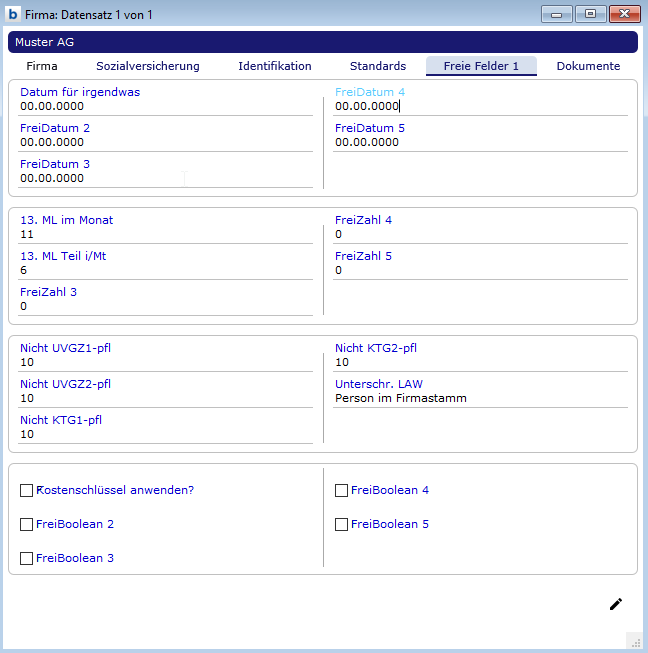648x653 pixels.
Task: Maximize the Firma window
Action: [590, 14]
